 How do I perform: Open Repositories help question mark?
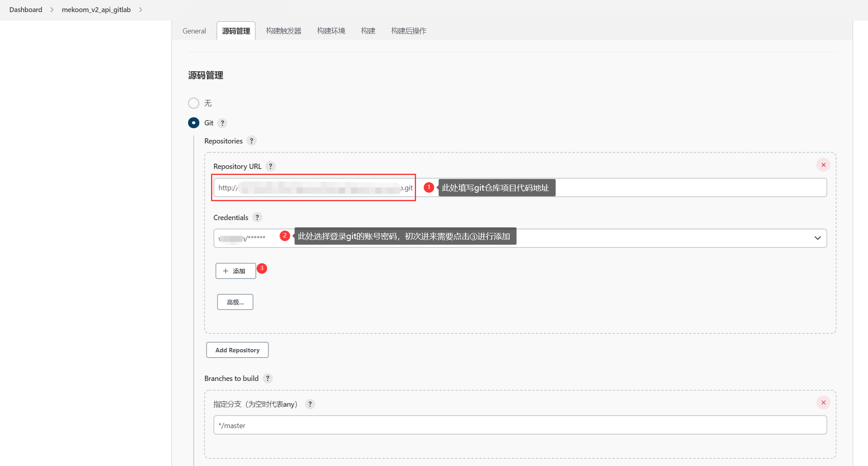[x=251, y=141]
